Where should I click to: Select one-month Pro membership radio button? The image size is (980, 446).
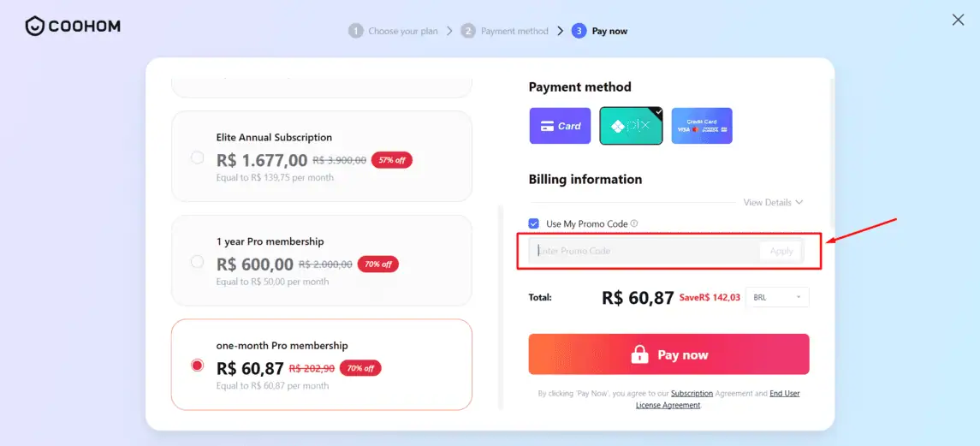pyautogui.click(x=198, y=366)
